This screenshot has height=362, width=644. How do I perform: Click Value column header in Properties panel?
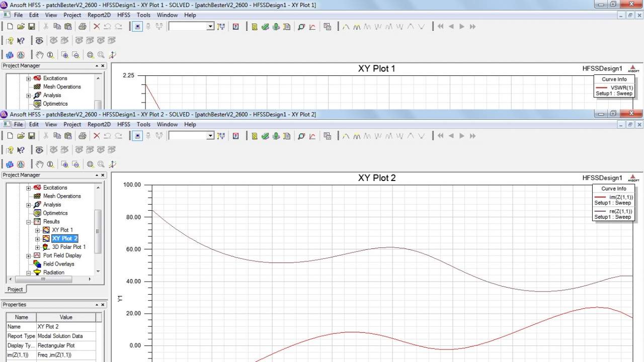[66, 317]
